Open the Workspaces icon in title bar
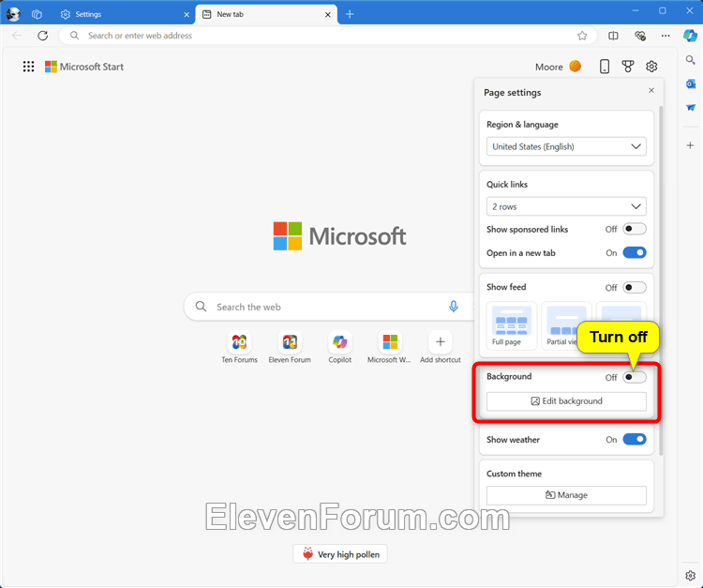The image size is (703, 588). click(37, 14)
